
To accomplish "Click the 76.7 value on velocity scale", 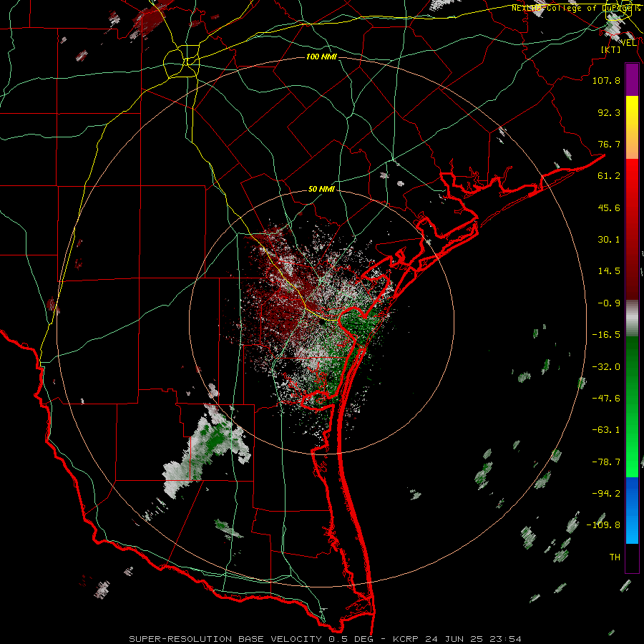I will pos(609,144).
